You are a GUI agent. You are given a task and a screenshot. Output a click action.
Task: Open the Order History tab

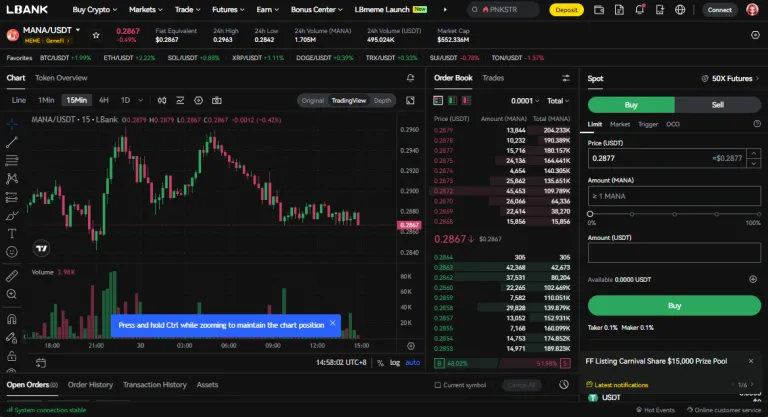[x=90, y=385]
